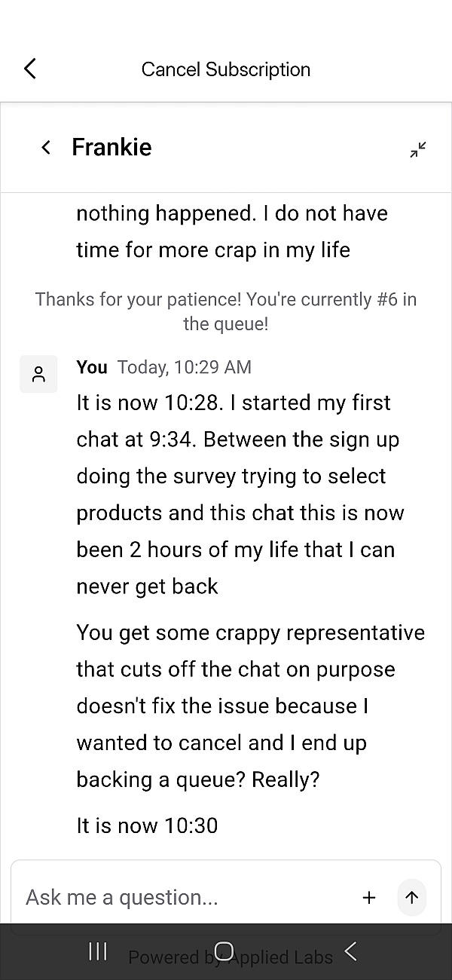Screen dimensions: 452x980
Task: Collapse the chat with the shrink arrows icon
Action: [x=418, y=149]
